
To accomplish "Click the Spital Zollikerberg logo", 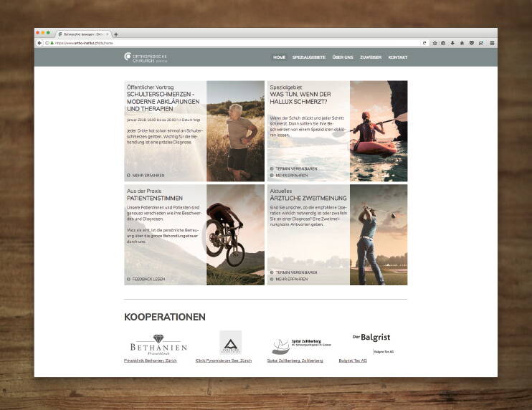I will click(301, 346).
